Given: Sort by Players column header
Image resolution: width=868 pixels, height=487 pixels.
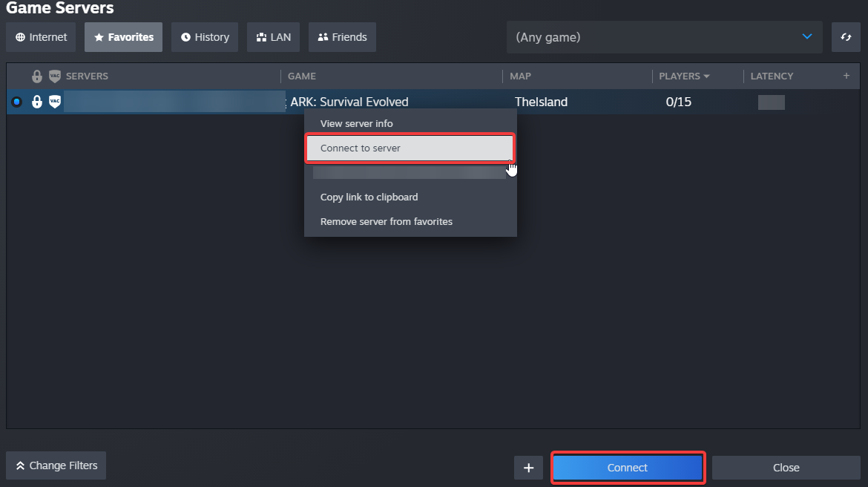Looking at the screenshot, I should [683, 76].
